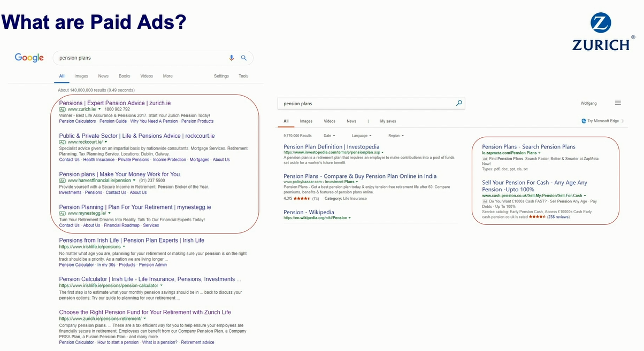
Task: Open Google search Settings
Action: click(x=221, y=76)
